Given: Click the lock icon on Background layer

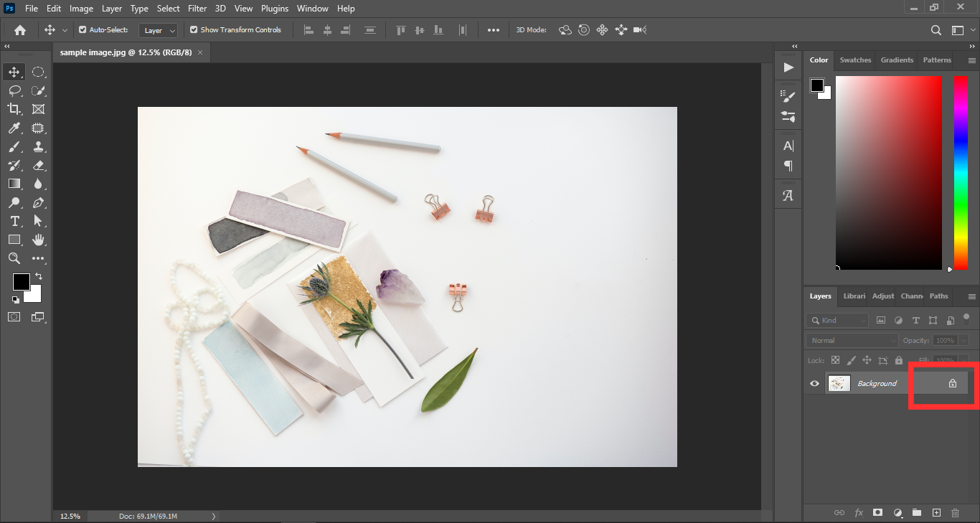Looking at the screenshot, I should pyautogui.click(x=953, y=384).
